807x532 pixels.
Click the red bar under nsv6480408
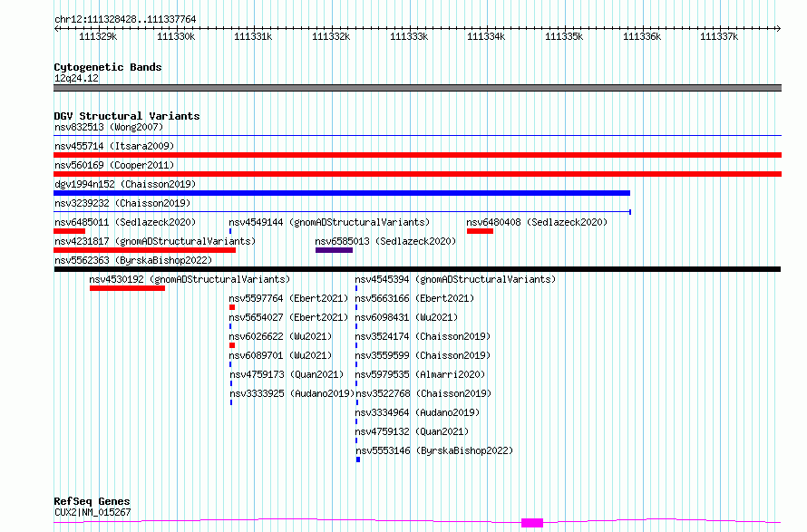[480, 231]
